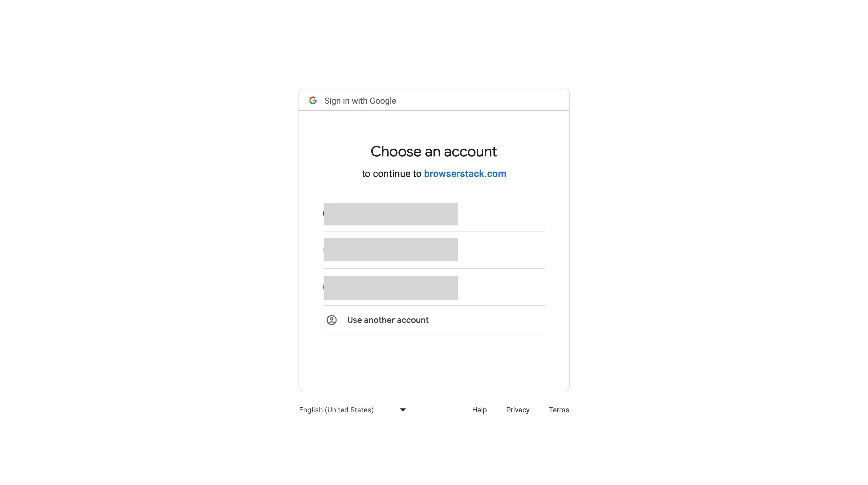Click the blue avatar edge of first account
868x485 pixels.
(324, 213)
